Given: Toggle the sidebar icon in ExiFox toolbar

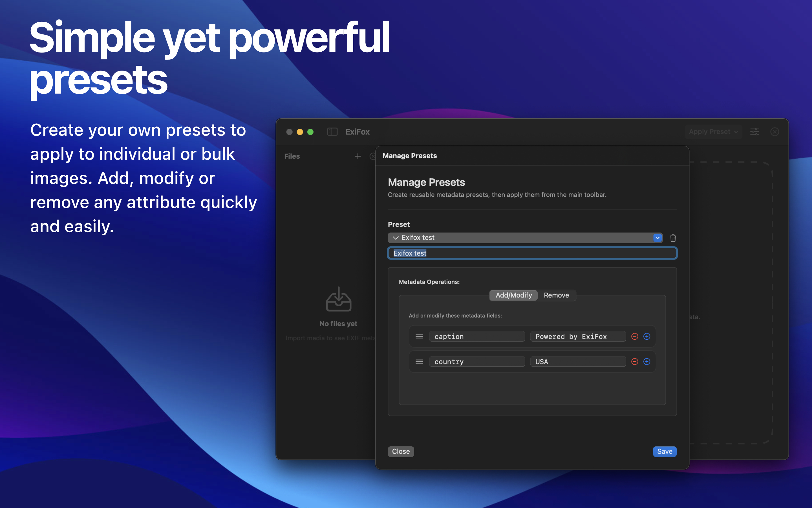Looking at the screenshot, I should tap(332, 132).
